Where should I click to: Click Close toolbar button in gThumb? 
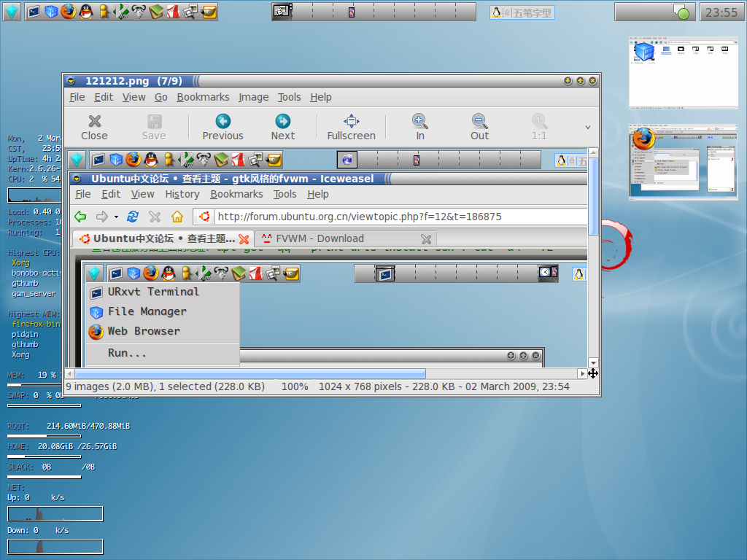click(94, 127)
